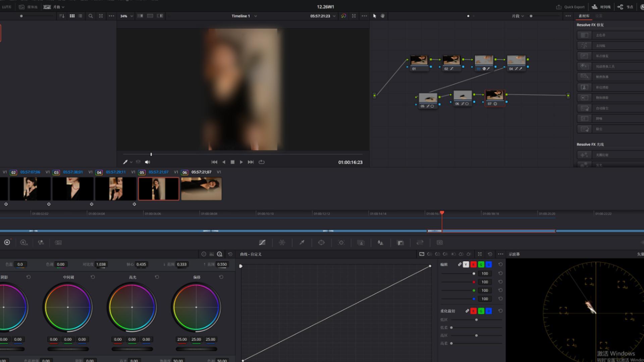Screen dimensions: 644x362
Task: Toggle the red channel in curve edit
Action: 473,264
